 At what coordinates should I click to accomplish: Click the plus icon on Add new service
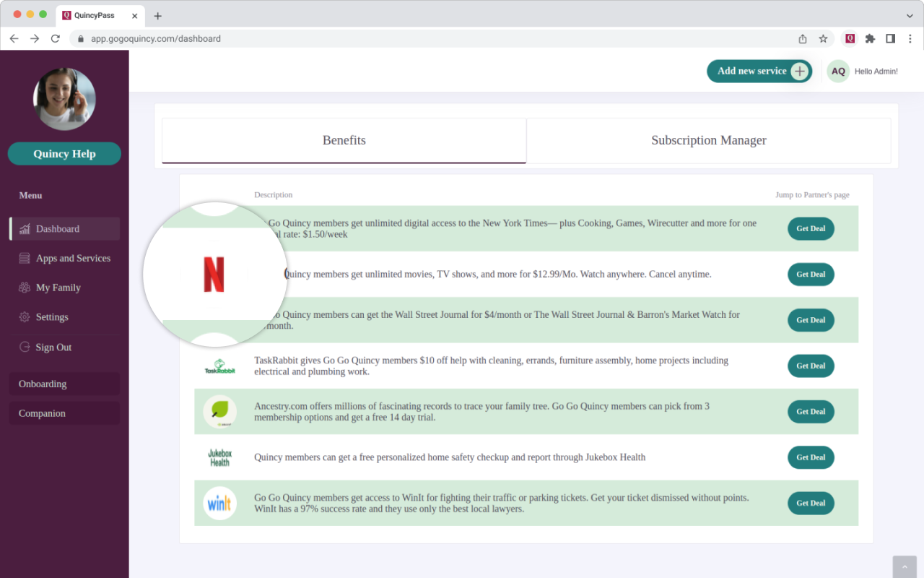point(799,71)
